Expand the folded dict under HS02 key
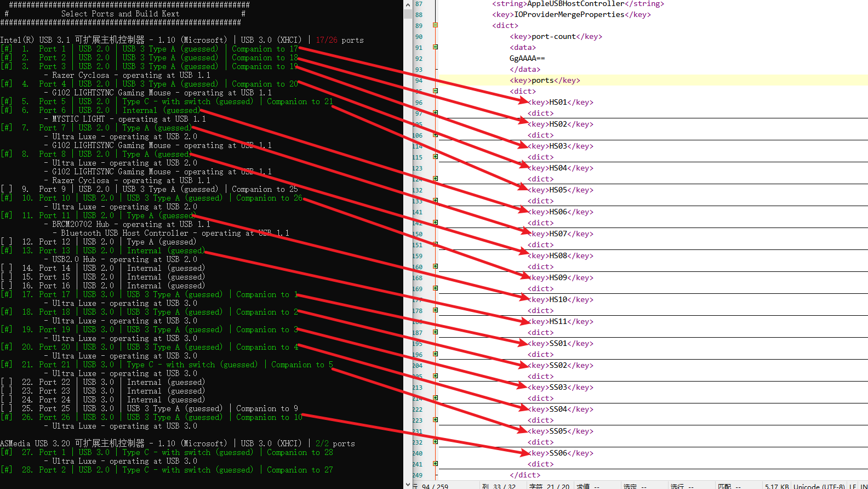Viewport: 868px width, 489px height. click(x=435, y=135)
